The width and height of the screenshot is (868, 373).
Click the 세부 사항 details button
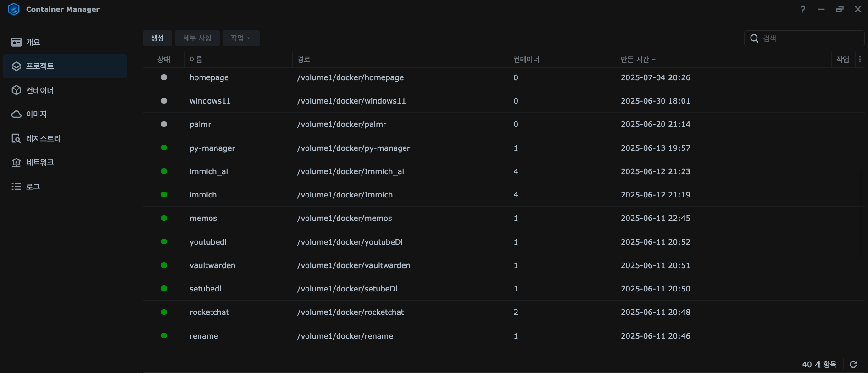click(x=197, y=38)
